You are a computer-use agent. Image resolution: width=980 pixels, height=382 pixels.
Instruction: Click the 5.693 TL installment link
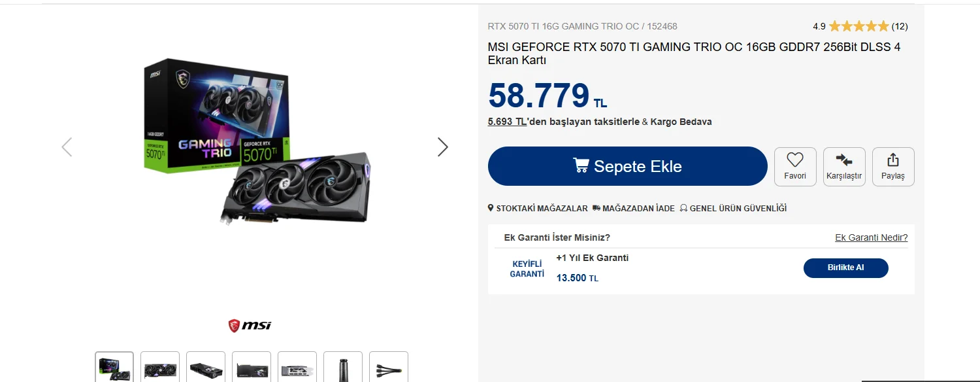507,122
